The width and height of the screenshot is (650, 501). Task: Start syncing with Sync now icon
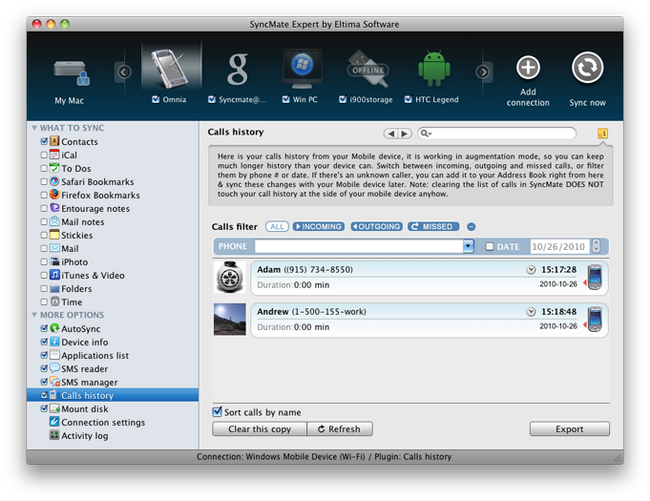point(587,68)
